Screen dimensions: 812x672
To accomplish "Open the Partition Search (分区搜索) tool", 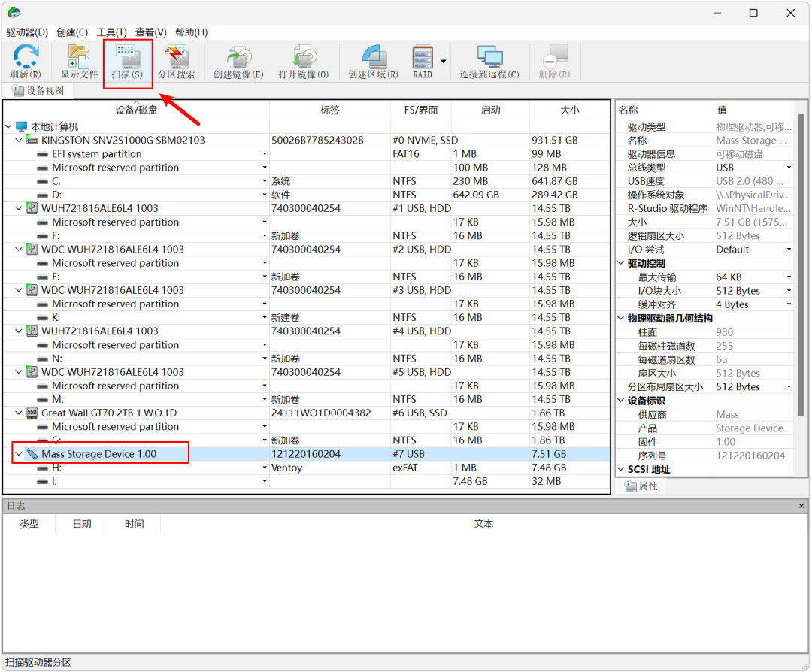I will [x=177, y=62].
